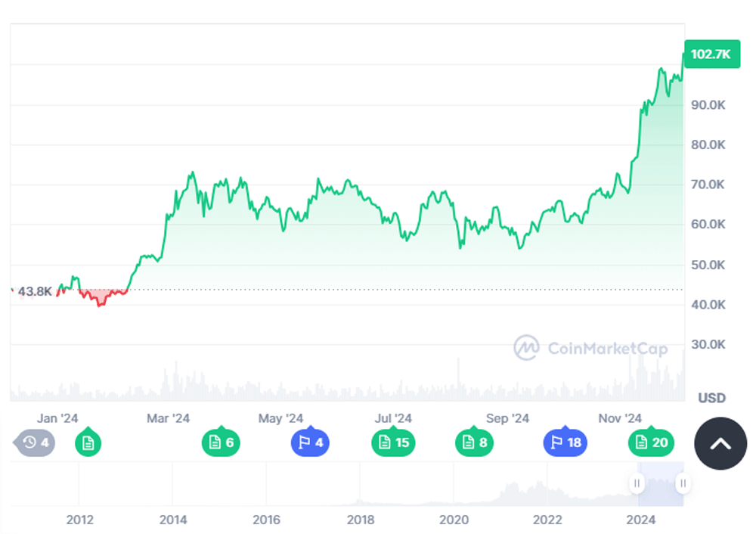The width and height of the screenshot is (756, 534).
Task: Click the left range slider handle
Action: [636, 483]
